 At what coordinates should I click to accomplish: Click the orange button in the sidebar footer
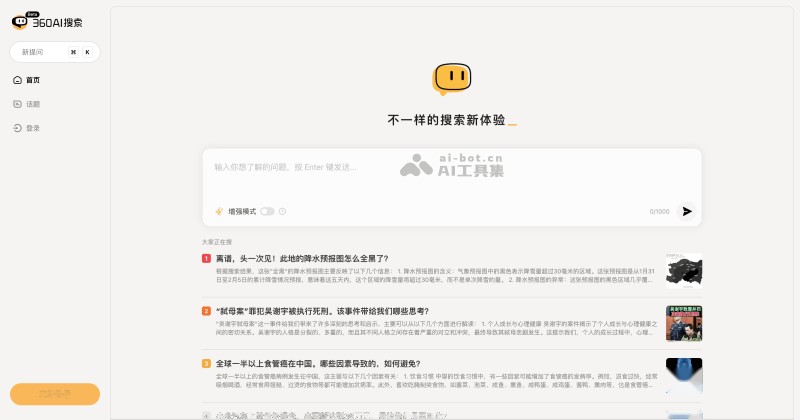pos(55,394)
